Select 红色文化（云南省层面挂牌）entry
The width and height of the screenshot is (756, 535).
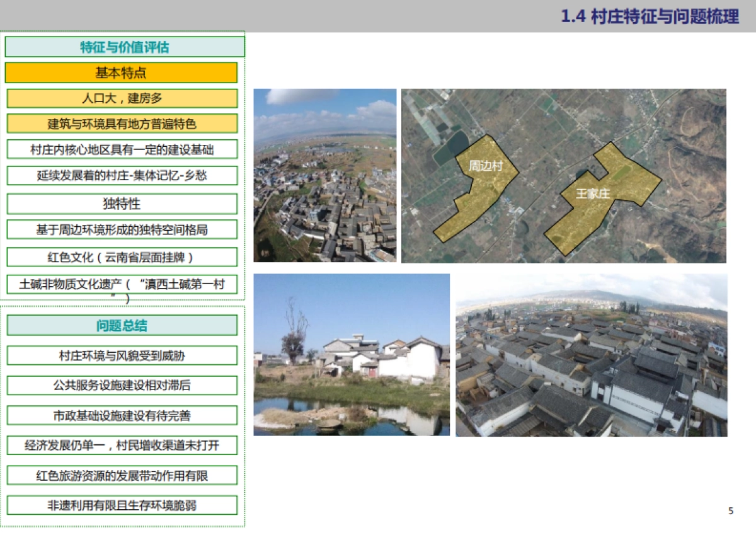(x=122, y=257)
